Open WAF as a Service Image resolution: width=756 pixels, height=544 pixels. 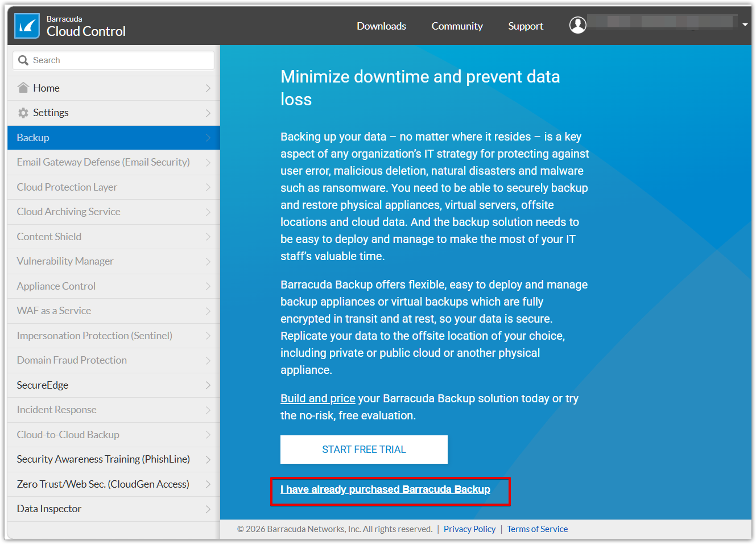[114, 311]
